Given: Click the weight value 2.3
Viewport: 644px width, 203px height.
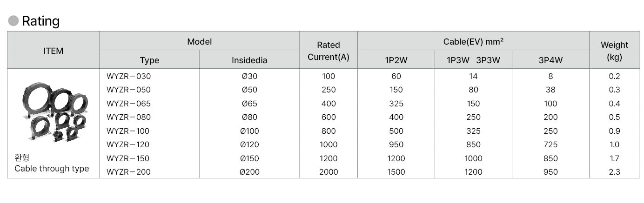Looking at the screenshot, I should 614,172.
